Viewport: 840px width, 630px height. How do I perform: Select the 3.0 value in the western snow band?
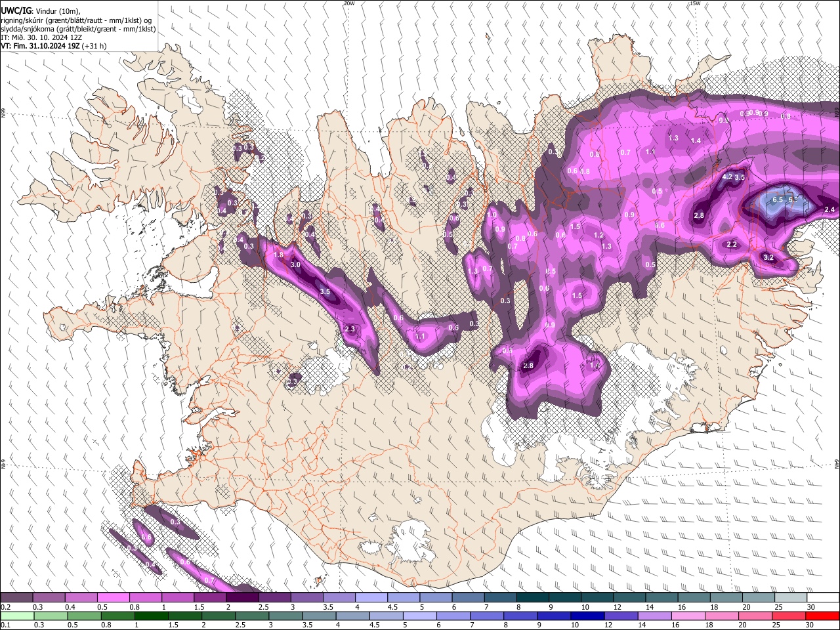[x=295, y=264]
